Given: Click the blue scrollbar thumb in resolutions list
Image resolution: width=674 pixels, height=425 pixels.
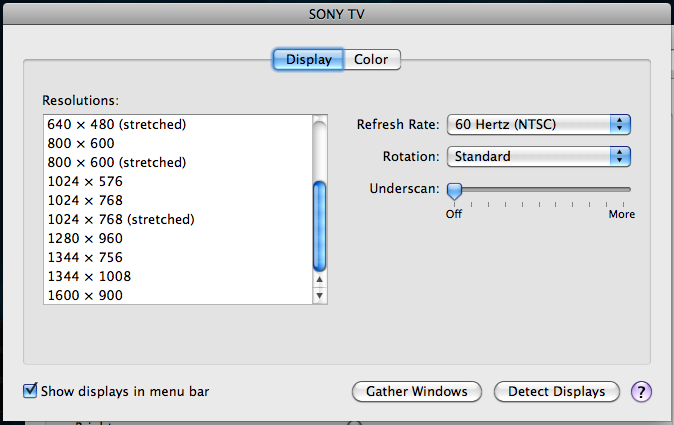Looking at the screenshot, I should click(320, 225).
